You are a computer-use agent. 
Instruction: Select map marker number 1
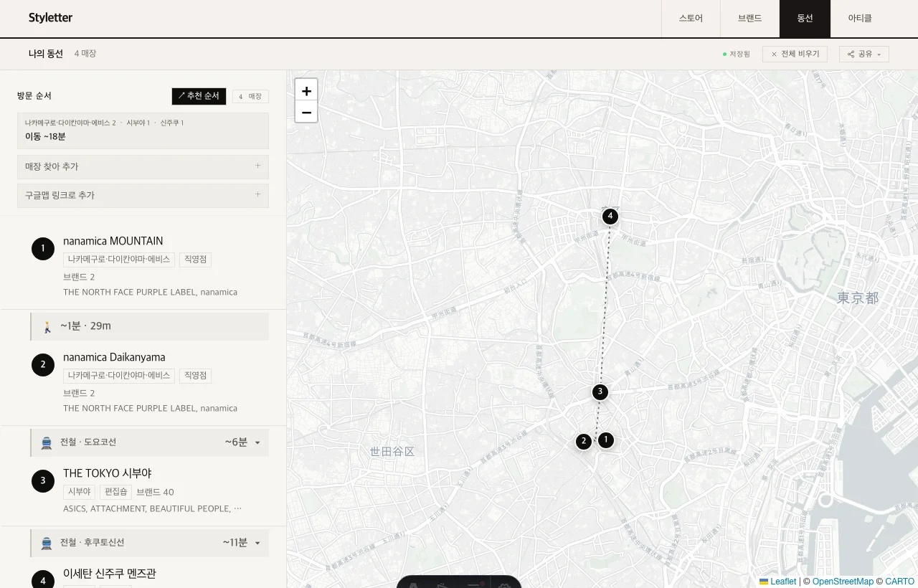coord(606,440)
